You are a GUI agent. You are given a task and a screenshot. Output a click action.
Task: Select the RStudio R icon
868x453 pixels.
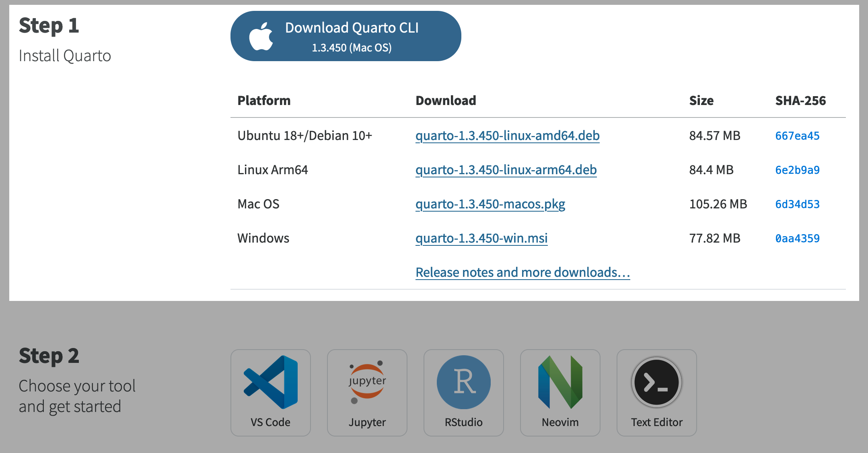point(464,382)
